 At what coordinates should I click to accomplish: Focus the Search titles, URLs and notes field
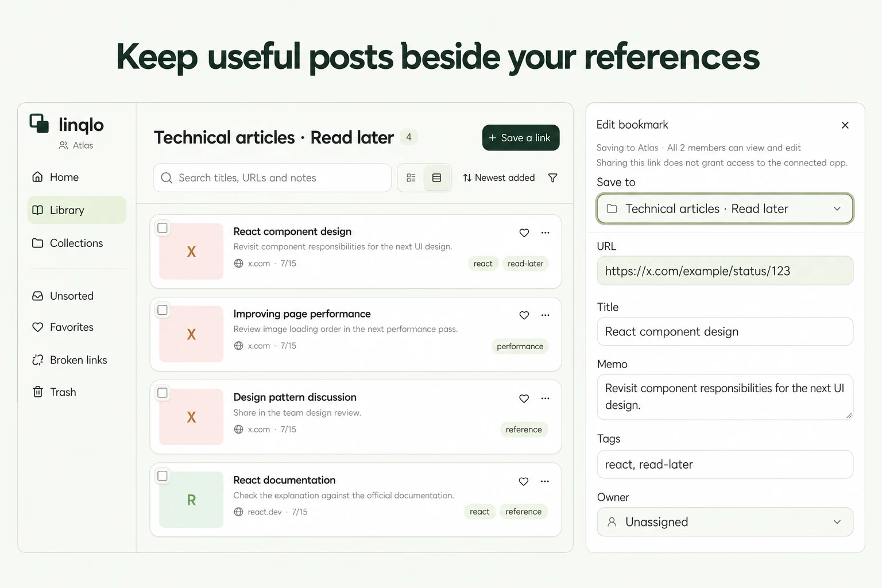coord(272,178)
